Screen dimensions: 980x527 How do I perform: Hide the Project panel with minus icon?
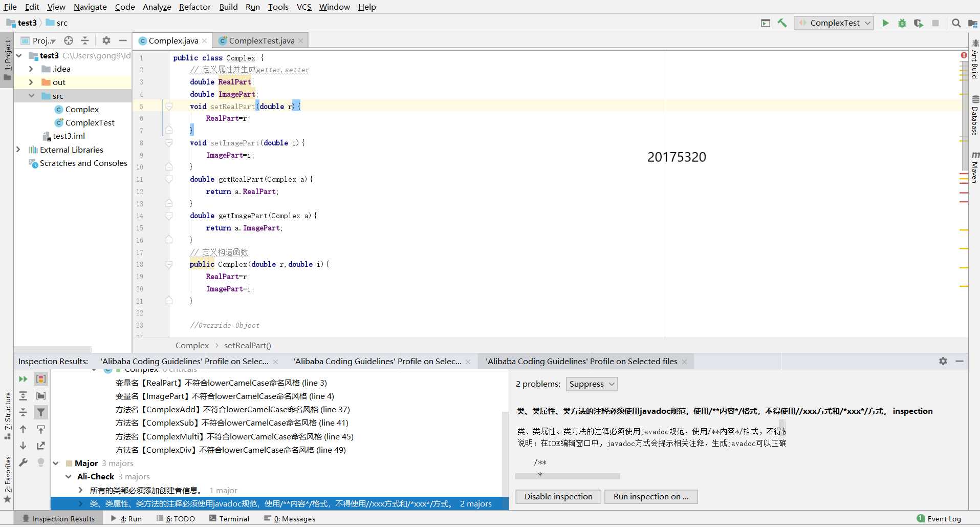[122, 40]
